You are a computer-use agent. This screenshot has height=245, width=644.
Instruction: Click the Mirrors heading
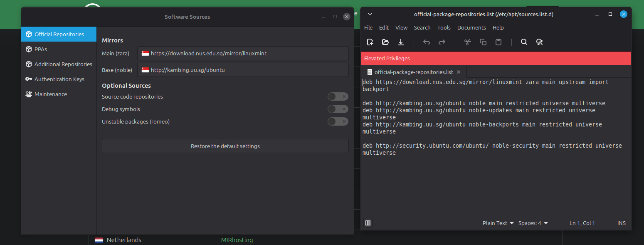pyautogui.click(x=112, y=40)
